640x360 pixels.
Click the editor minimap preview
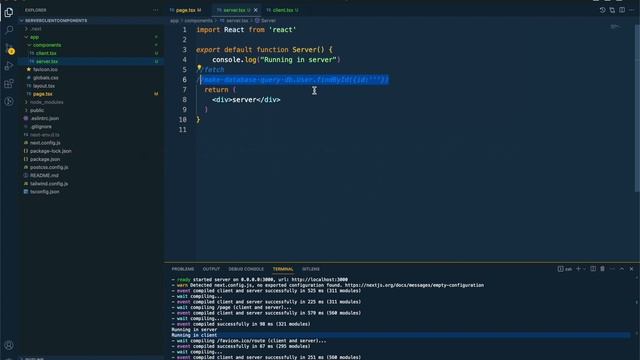point(616,27)
